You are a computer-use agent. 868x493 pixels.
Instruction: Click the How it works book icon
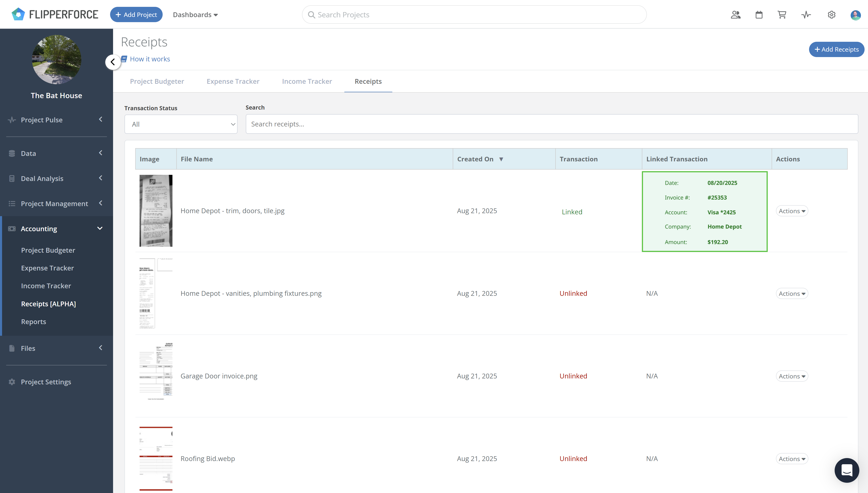[124, 59]
